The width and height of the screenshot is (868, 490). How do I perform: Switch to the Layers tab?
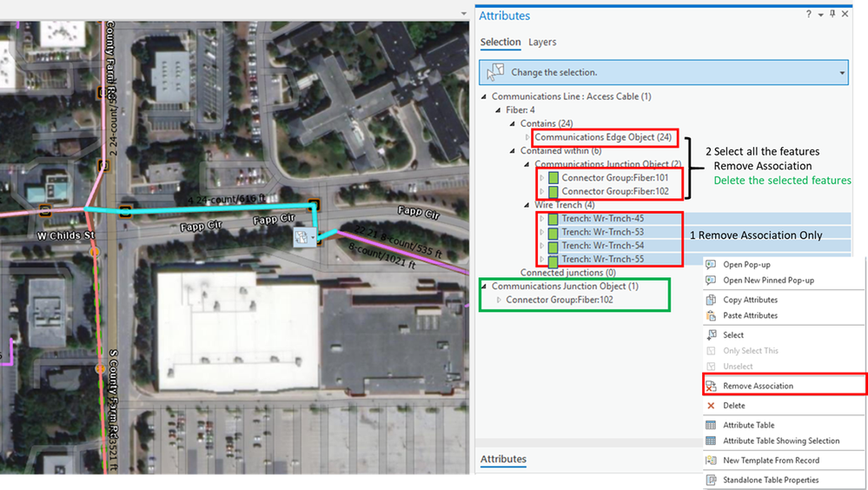[x=542, y=42]
